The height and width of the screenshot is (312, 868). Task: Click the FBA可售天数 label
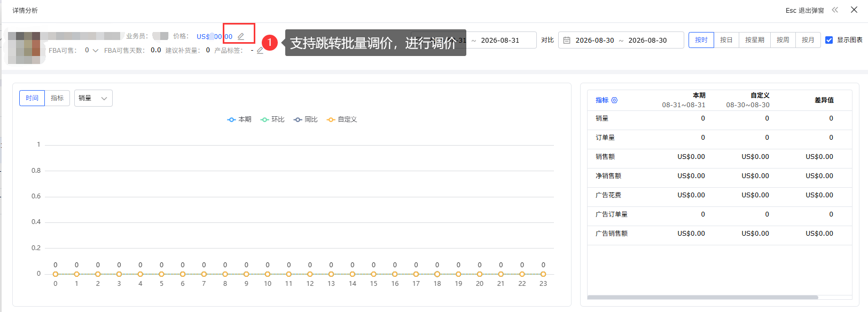(x=124, y=51)
